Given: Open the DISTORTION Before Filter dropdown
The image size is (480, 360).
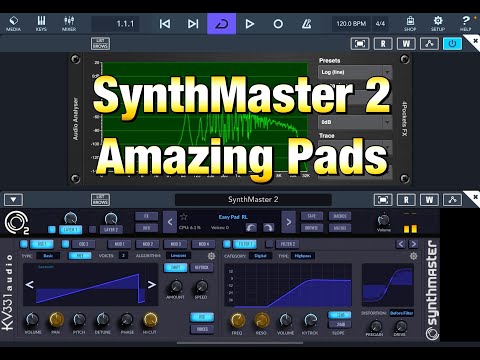Looking at the screenshot, I should 402,313.
